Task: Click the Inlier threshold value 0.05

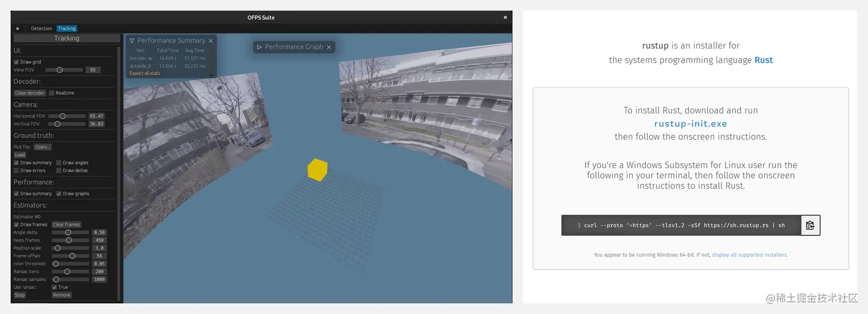Action: click(x=99, y=264)
